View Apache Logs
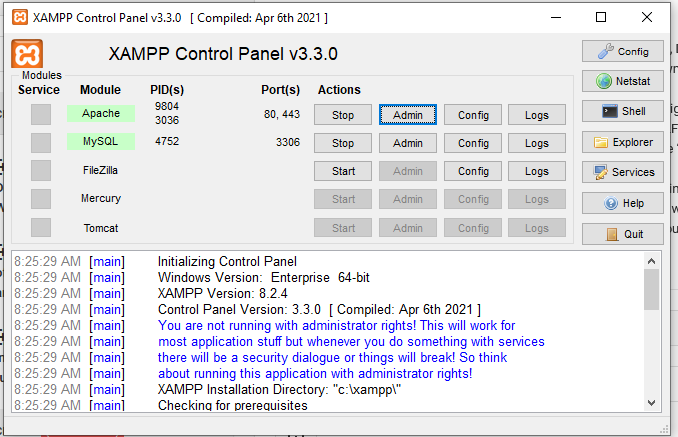 click(537, 115)
